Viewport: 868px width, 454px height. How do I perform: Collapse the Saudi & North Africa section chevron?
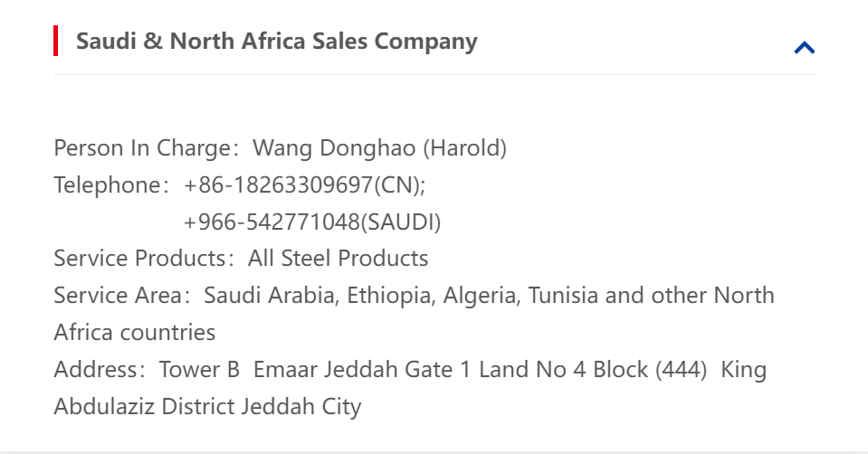pyautogui.click(x=804, y=48)
